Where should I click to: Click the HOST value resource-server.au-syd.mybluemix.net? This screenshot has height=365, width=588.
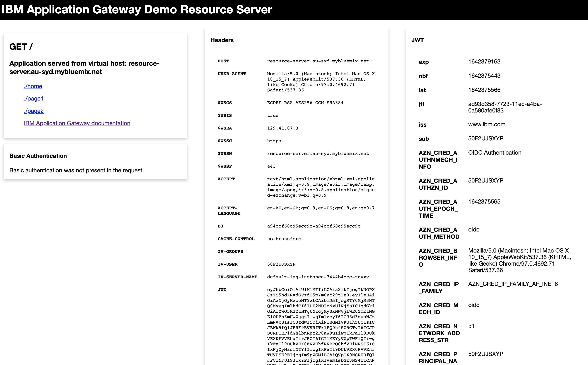[x=318, y=61]
